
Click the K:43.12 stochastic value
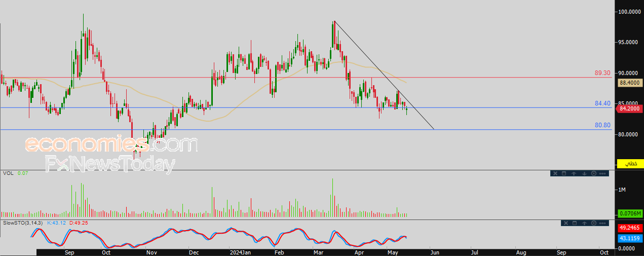[x=57, y=223]
